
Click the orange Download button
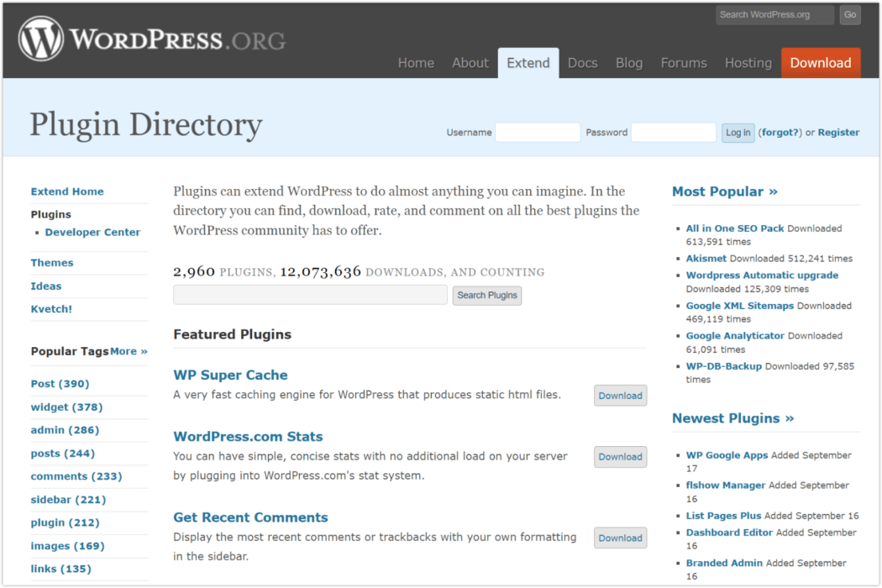pos(821,63)
